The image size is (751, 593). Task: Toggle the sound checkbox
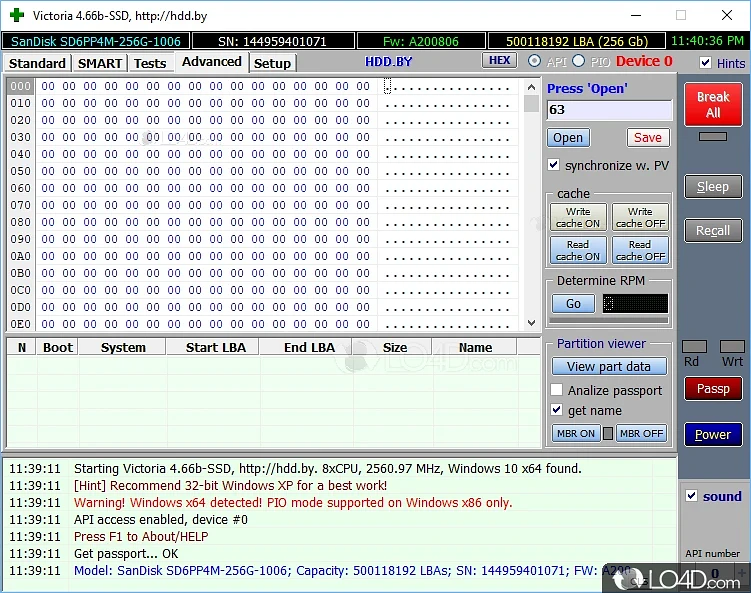691,496
